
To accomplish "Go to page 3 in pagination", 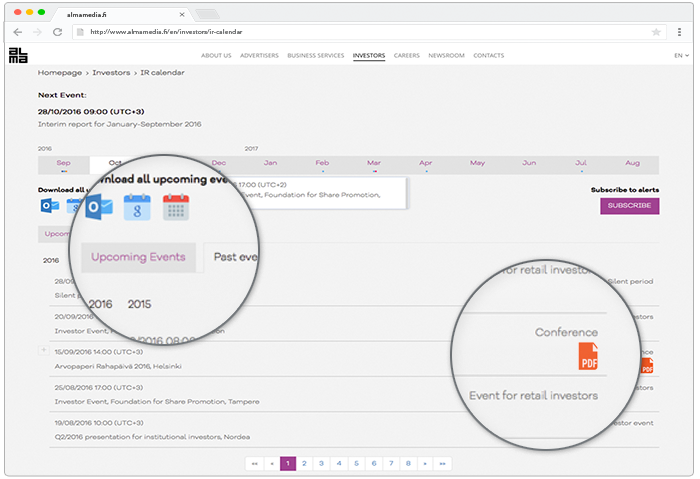I will click(320, 464).
